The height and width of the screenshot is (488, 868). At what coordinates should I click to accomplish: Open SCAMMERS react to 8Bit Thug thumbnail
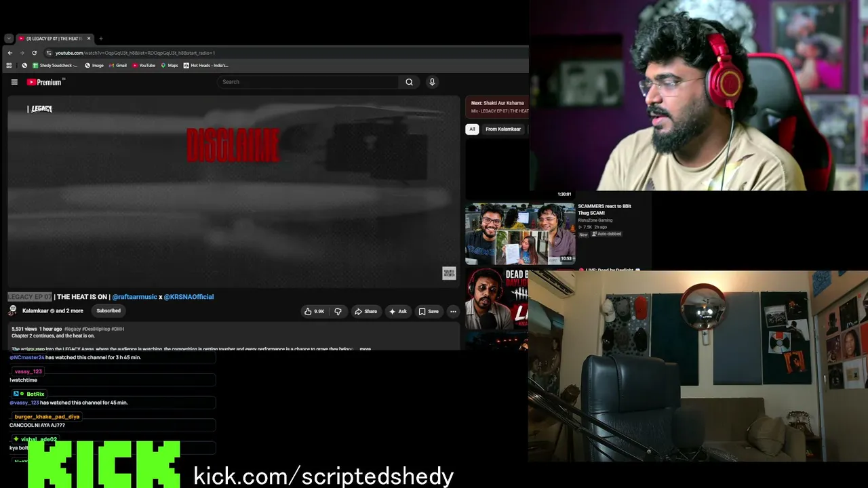tap(520, 234)
